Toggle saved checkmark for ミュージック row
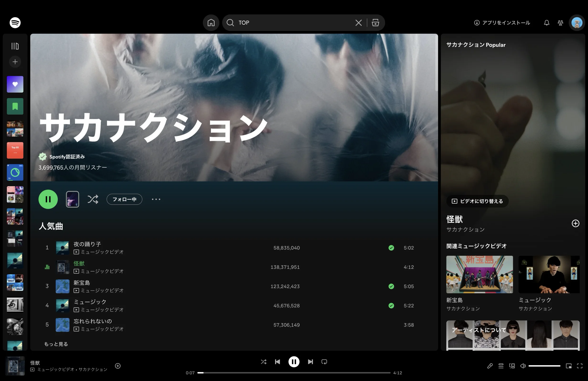The width and height of the screenshot is (588, 381). point(391,306)
